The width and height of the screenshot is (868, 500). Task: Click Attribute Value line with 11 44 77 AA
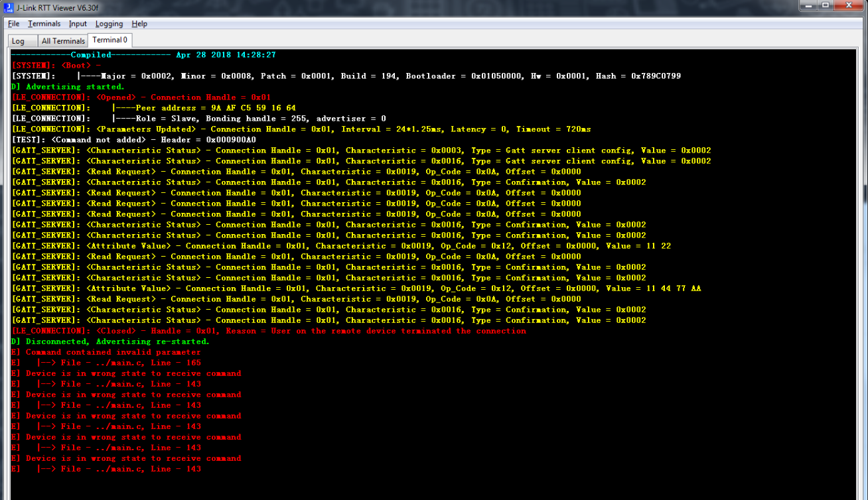click(x=356, y=288)
